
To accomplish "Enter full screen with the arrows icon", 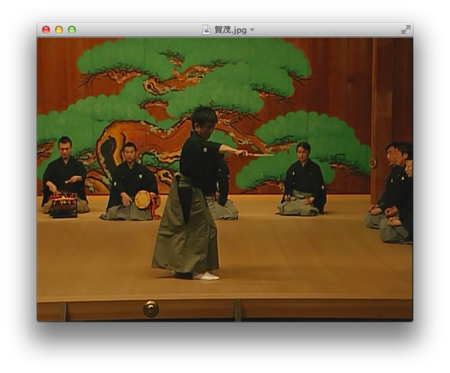I will [406, 30].
